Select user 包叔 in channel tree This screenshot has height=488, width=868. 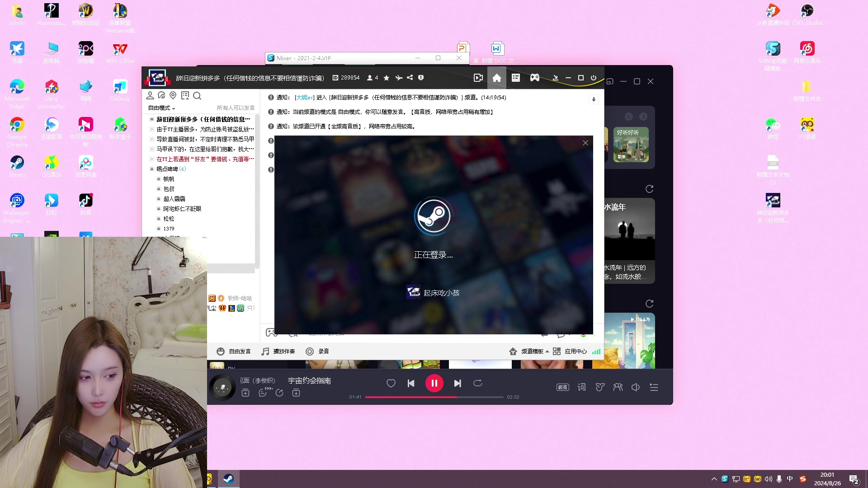[x=169, y=189]
